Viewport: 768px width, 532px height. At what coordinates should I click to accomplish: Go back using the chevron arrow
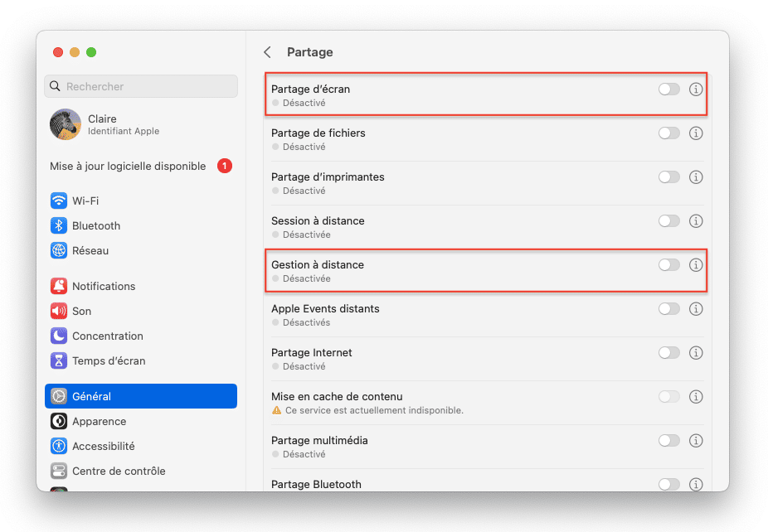tap(267, 52)
